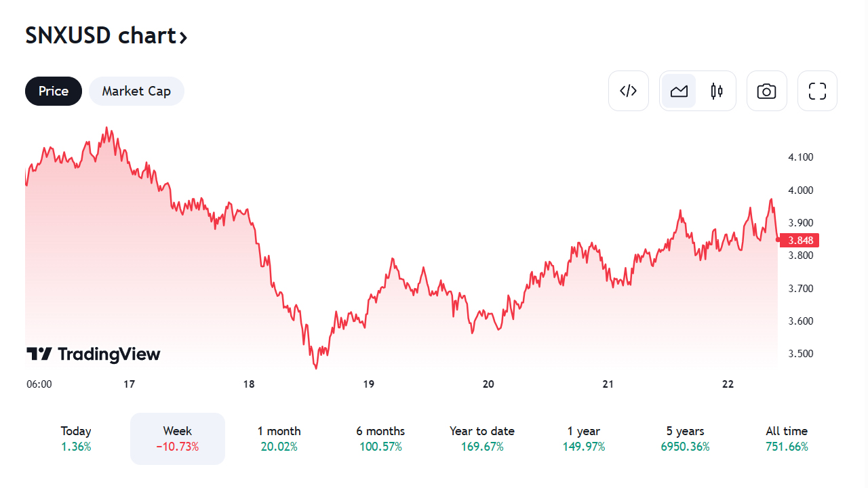Switch to candlestick chart view
The height and width of the screenshot is (488, 868).
(717, 91)
